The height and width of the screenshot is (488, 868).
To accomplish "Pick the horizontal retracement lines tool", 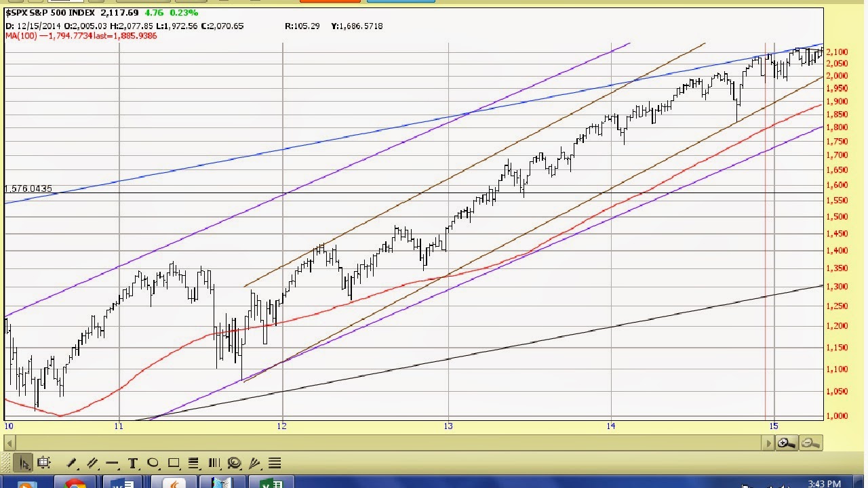I will click(x=194, y=463).
